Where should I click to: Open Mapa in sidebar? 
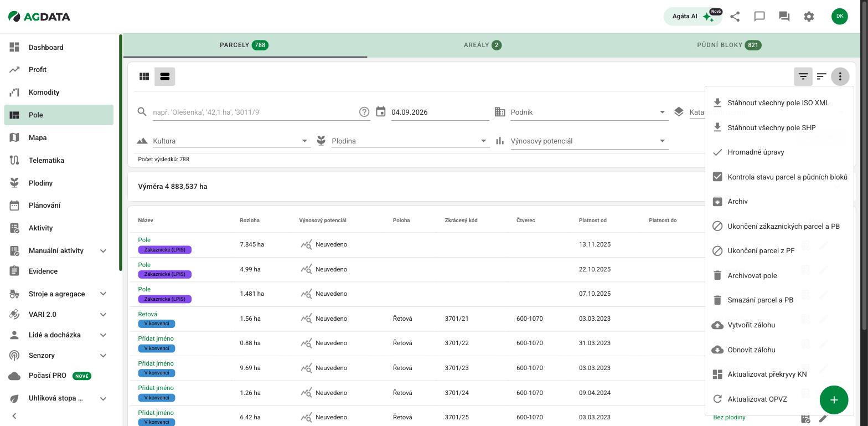coord(59,138)
